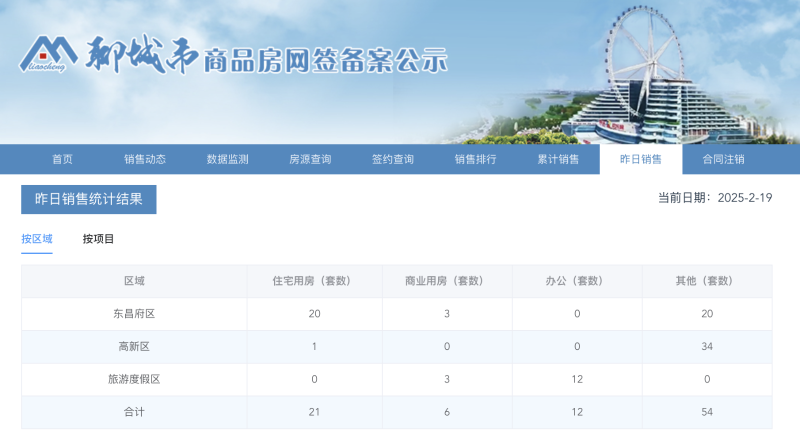Screen dimensions: 800x446
Task: Switch to the 按区域 tab
Action: (x=37, y=239)
